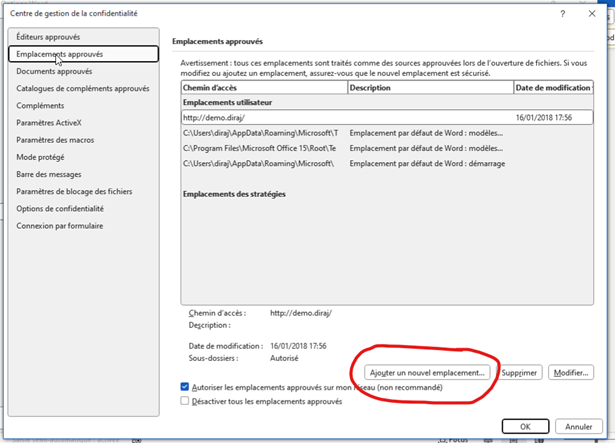This screenshot has width=615, height=443.
Task: Enable 'Désactiver tous les emplacements approuvés'
Action: click(x=185, y=401)
